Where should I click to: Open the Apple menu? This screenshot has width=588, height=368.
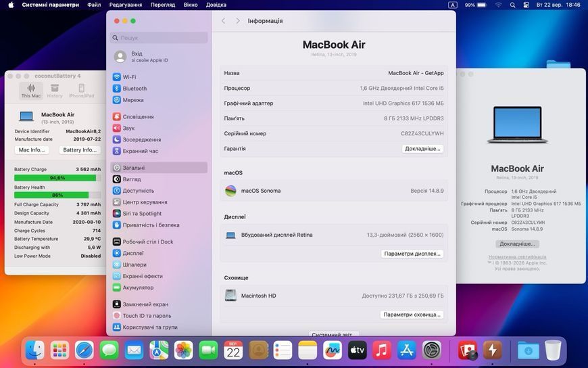(11, 5)
